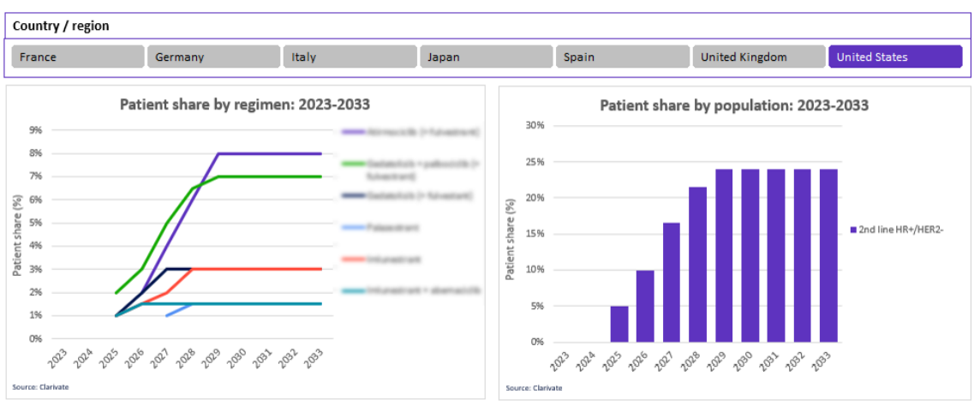Click the red legend line marker
Image resolution: width=980 pixels, height=406 pixels.
tap(352, 259)
